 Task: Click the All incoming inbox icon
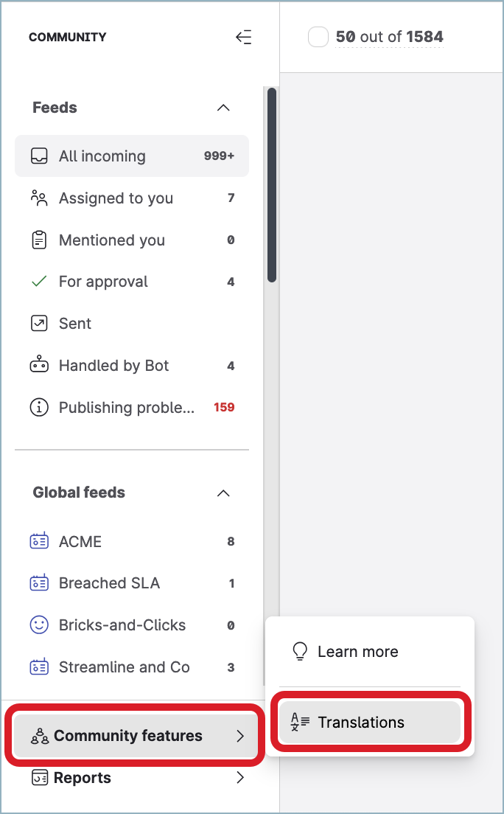pos(39,156)
